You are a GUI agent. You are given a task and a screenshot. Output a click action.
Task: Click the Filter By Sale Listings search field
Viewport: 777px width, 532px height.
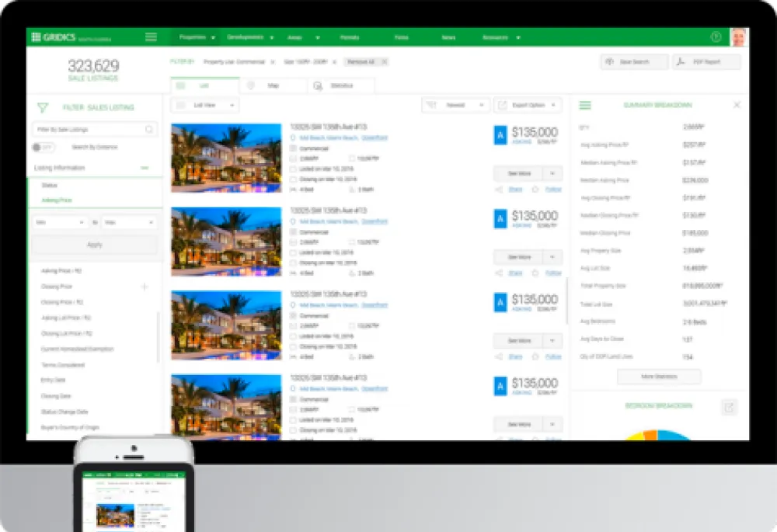pos(95,129)
